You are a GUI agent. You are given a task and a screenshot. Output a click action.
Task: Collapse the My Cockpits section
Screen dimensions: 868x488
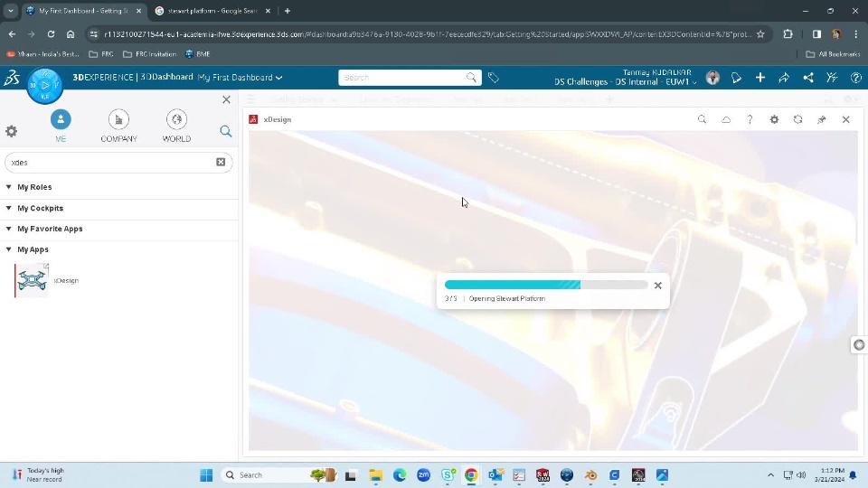(x=9, y=208)
